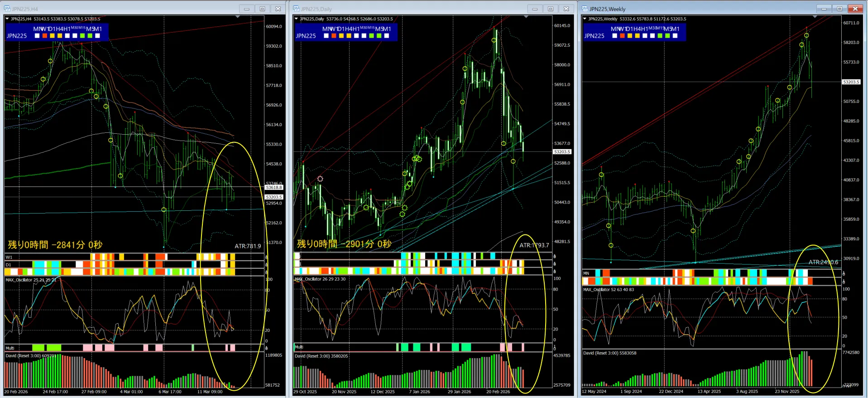Click MAX_Oscillator 25 21 25 21 label
The height and width of the screenshot is (398, 868).
[x=31, y=280]
